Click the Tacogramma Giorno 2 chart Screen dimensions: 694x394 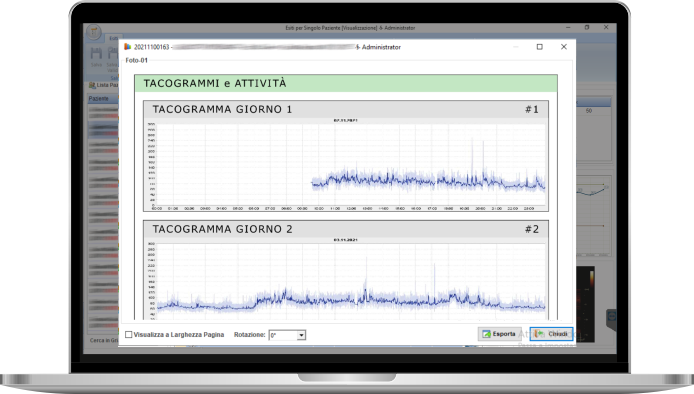point(346,279)
